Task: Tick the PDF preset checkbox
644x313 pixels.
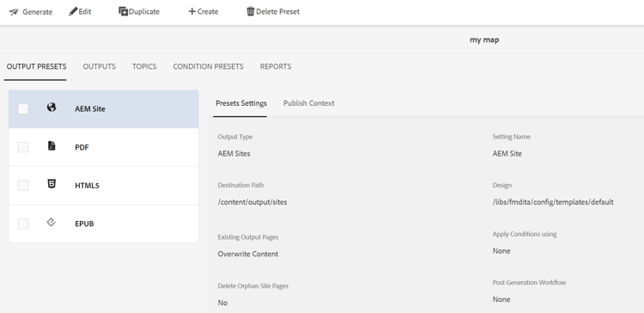Action: pyautogui.click(x=23, y=147)
